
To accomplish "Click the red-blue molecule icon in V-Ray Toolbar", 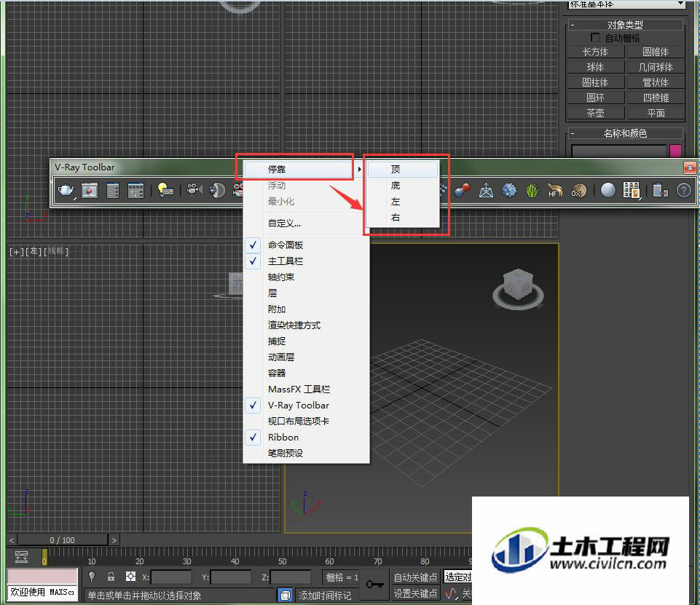I will click(x=462, y=191).
